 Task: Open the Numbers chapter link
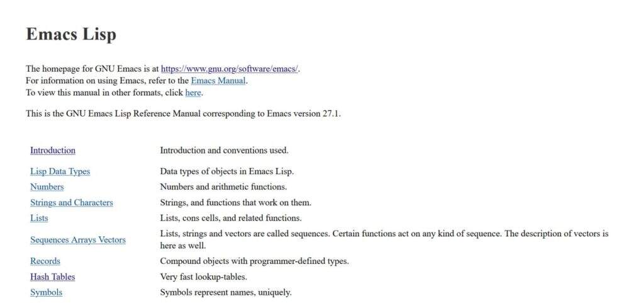pyautogui.click(x=47, y=186)
